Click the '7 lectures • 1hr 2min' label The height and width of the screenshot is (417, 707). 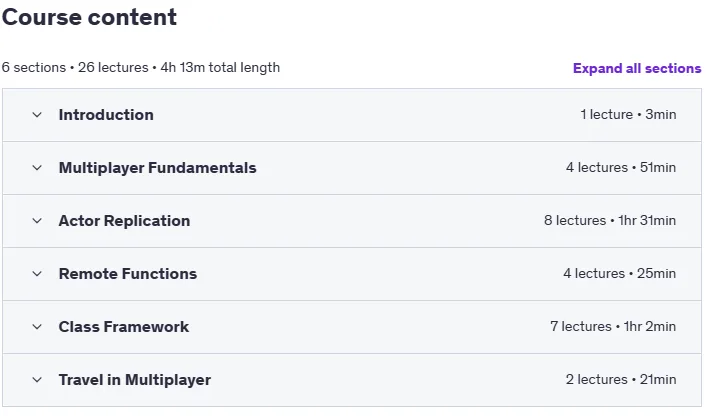tap(613, 326)
